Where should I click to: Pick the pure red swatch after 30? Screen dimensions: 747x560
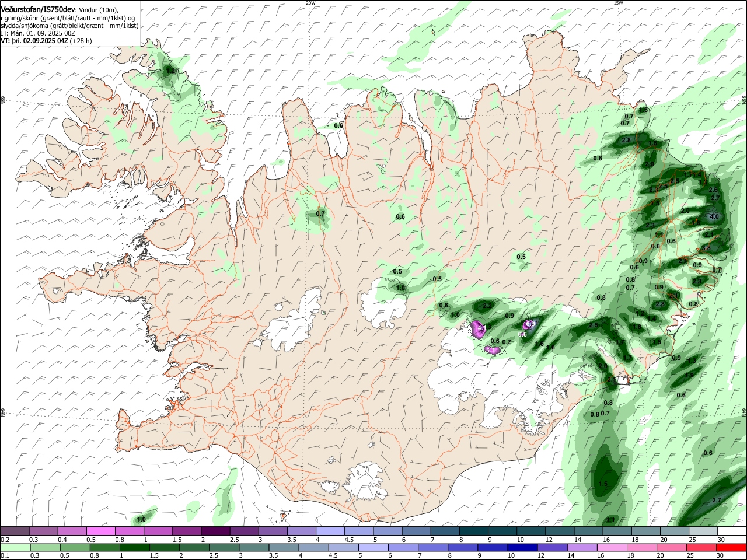coord(731,547)
